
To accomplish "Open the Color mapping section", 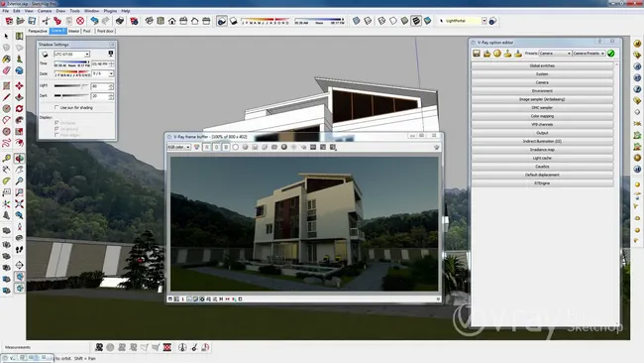I will (542, 116).
